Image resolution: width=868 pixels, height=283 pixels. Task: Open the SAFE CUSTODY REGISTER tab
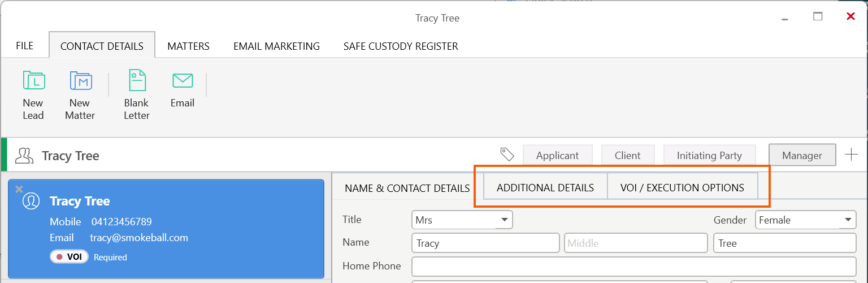(x=401, y=46)
